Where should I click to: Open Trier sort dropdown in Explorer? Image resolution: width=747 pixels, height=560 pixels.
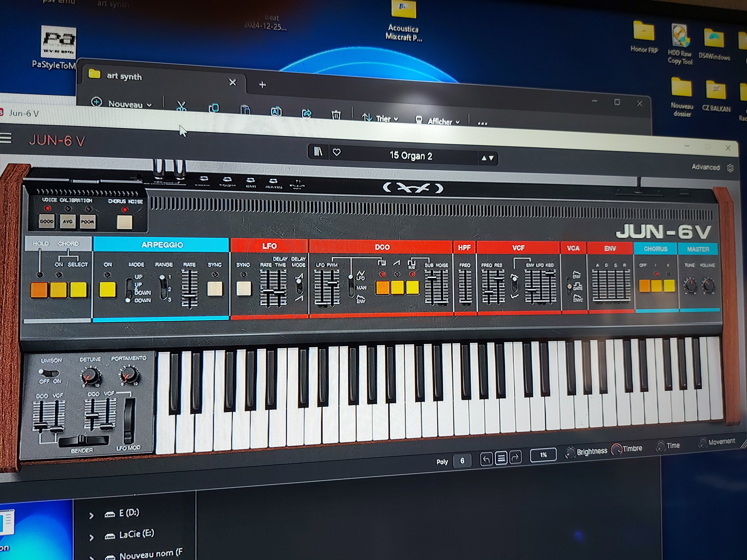tap(380, 118)
